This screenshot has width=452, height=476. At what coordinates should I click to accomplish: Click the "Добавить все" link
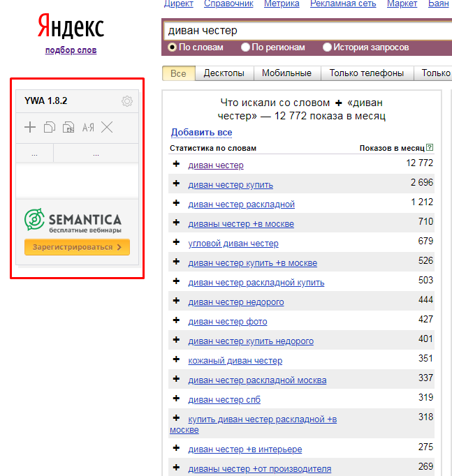[x=201, y=133]
